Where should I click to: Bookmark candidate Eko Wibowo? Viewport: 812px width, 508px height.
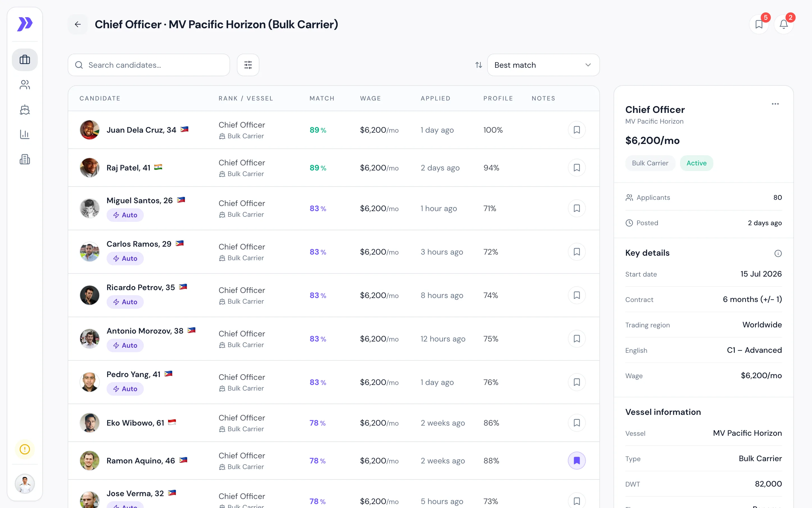pyautogui.click(x=577, y=423)
